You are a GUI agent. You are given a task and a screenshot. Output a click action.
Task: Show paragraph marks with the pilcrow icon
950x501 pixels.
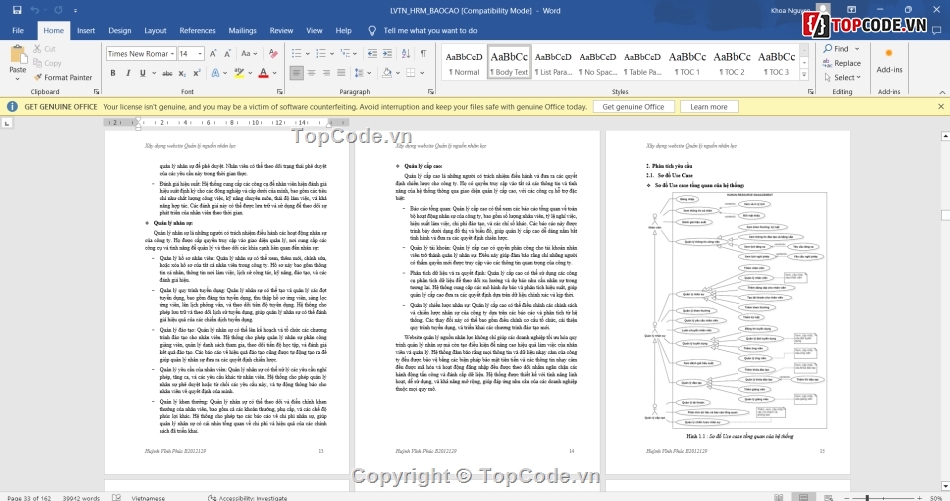424,53
